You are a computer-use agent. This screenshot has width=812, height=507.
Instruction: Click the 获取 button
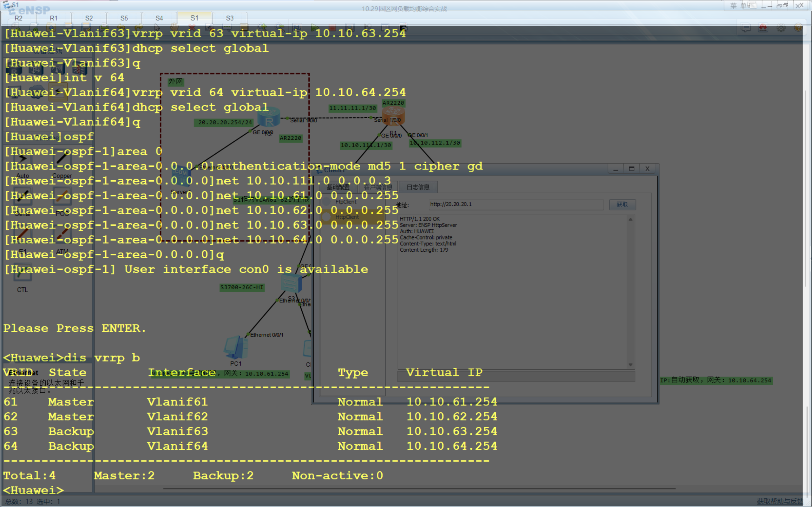click(x=622, y=205)
